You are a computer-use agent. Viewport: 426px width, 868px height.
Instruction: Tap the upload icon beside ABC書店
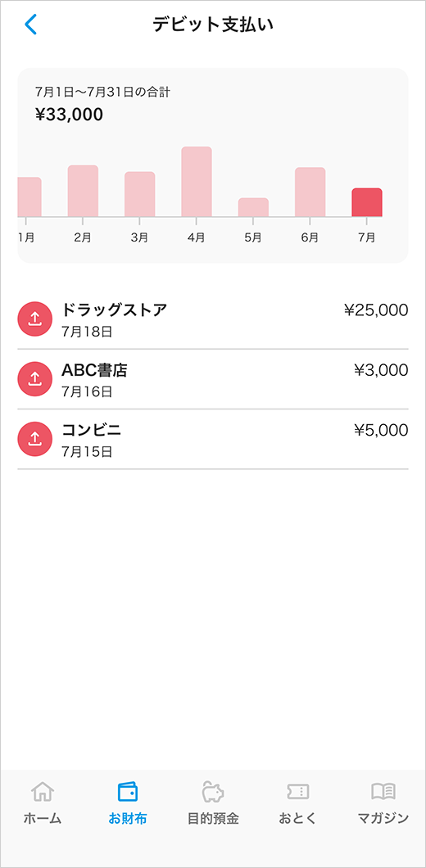(35, 379)
